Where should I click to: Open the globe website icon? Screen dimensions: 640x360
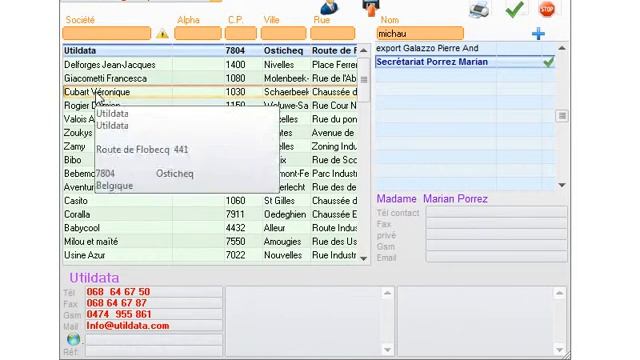click(x=73, y=339)
